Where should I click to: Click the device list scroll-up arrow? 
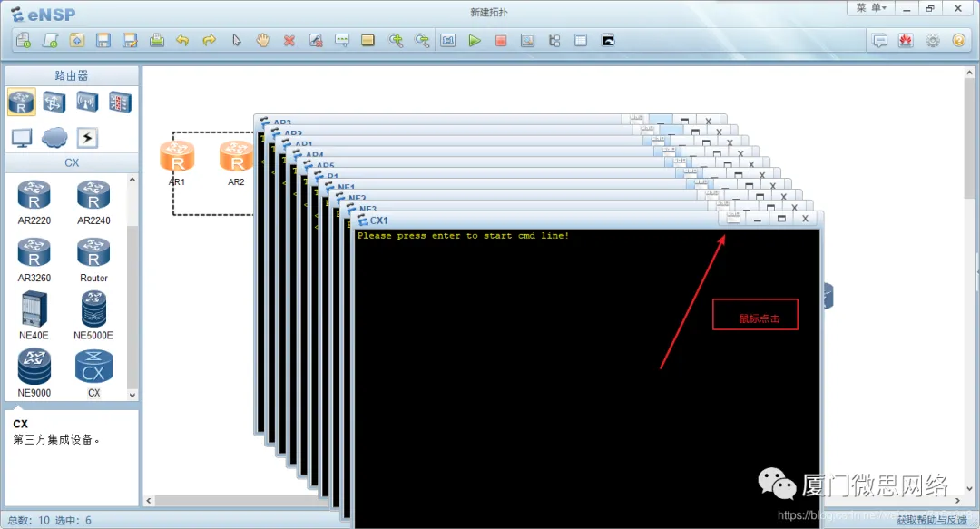point(132,180)
